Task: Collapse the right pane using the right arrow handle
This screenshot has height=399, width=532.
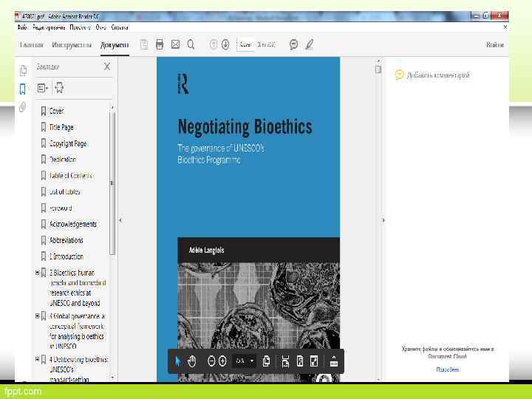Action: coord(383,220)
